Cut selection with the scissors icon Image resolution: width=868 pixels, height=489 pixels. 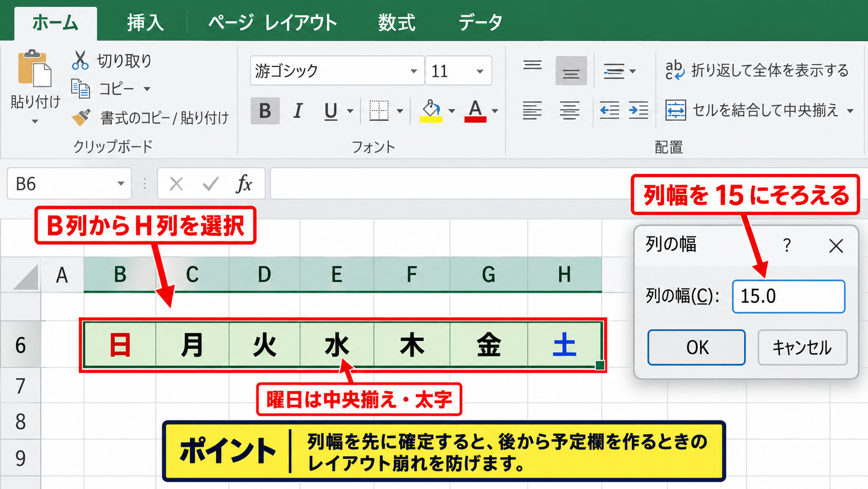(80, 60)
